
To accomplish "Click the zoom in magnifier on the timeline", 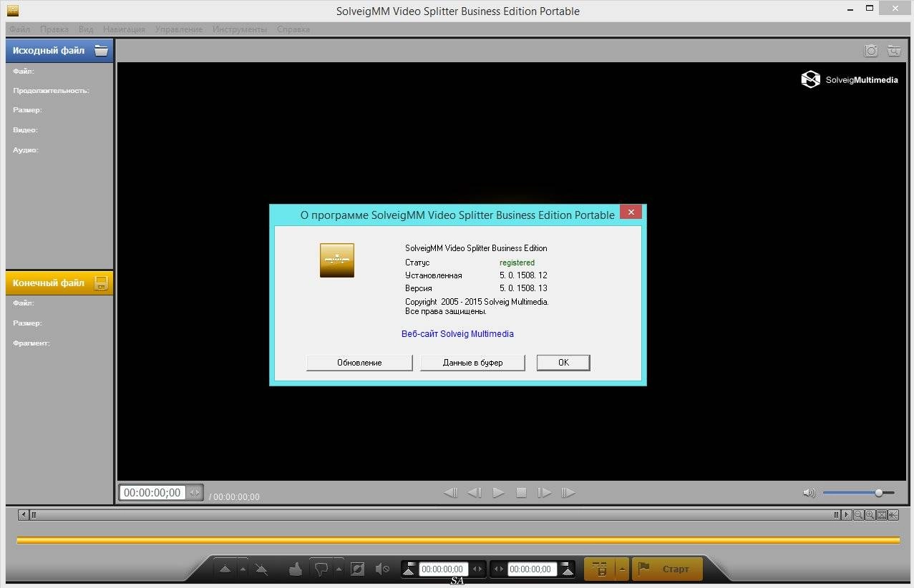I will coord(870,515).
